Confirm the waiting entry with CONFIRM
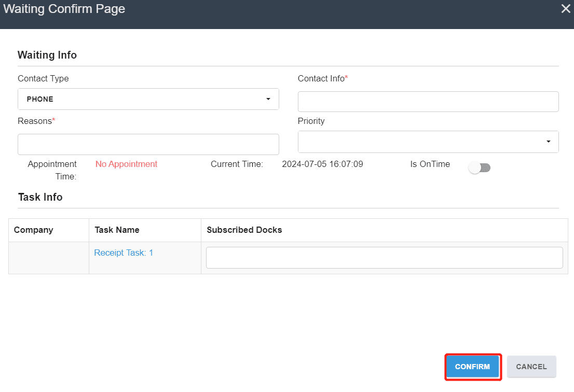Image resolution: width=574 pixels, height=392 pixels. pyautogui.click(x=472, y=367)
